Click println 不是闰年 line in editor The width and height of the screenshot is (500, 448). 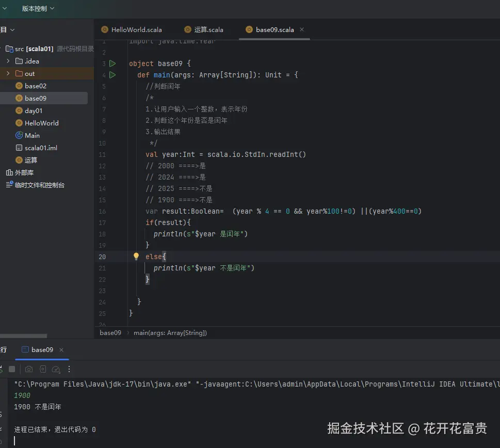[x=204, y=268]
